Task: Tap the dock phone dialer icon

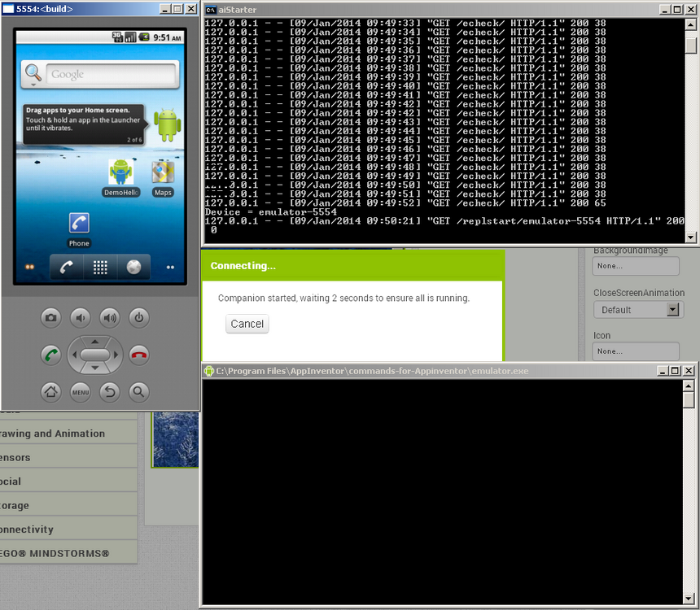Action: [x=67, y=267]
